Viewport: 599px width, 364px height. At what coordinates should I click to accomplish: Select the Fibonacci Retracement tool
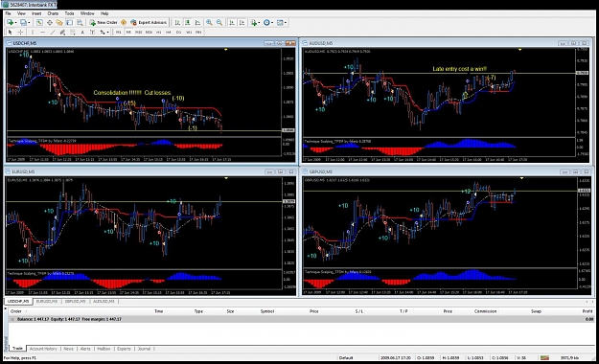pyautogui.click(x=72, y=33)
